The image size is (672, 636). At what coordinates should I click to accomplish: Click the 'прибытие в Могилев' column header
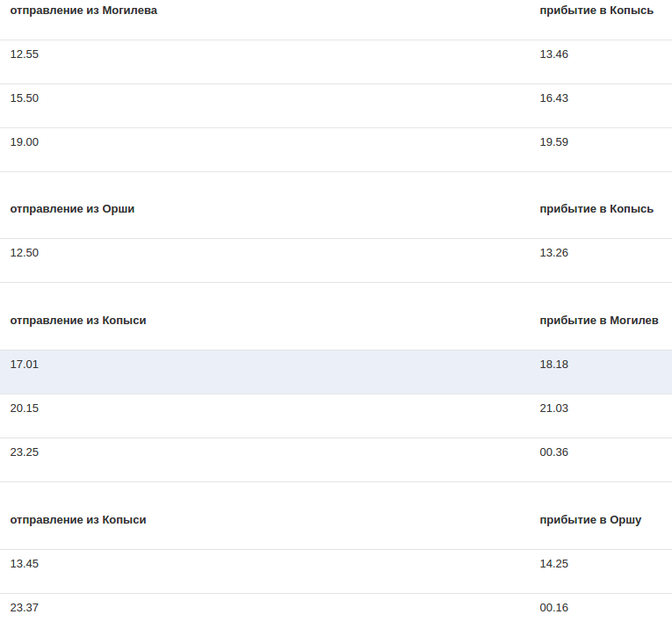pos(599,321)
